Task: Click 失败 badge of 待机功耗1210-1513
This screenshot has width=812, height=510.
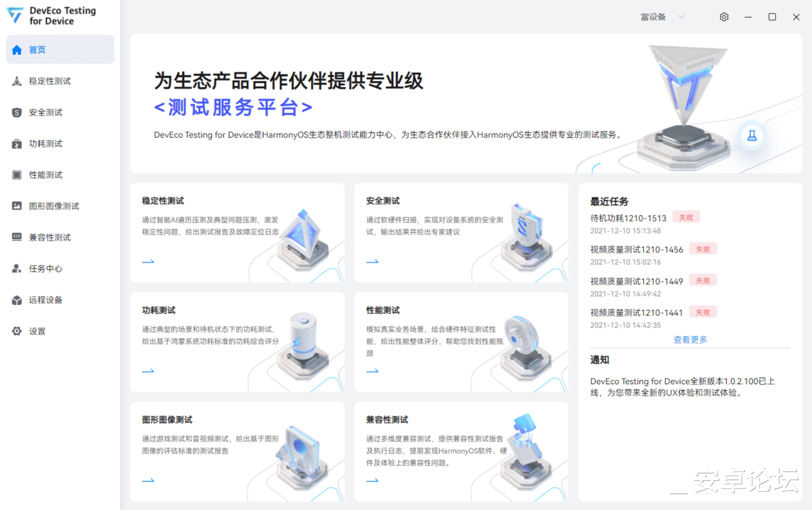Action: [x=686, y=217]
